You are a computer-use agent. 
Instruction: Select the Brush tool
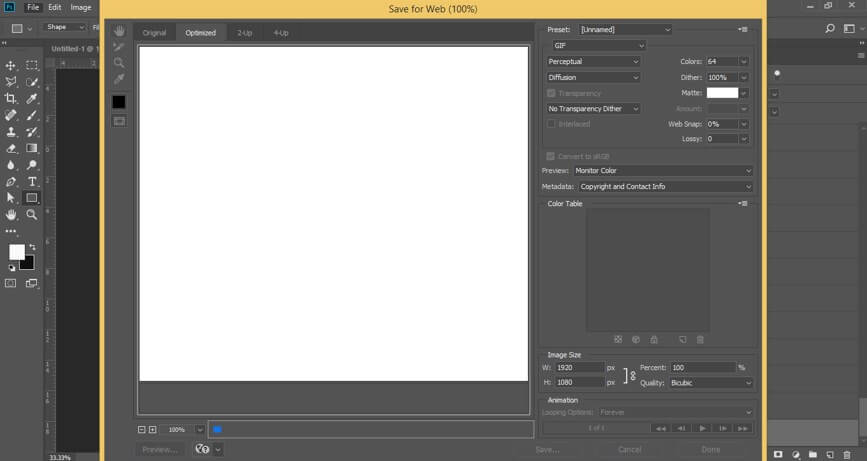[32, 115]
